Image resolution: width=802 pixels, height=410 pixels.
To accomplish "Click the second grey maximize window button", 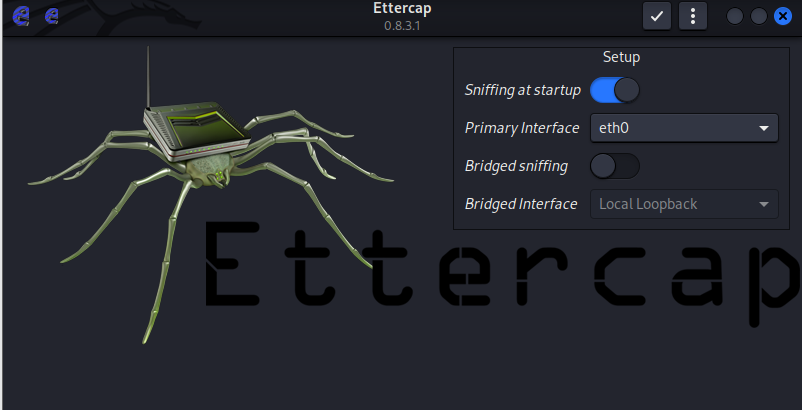I will pyautogui.click(x=759, y=16).
